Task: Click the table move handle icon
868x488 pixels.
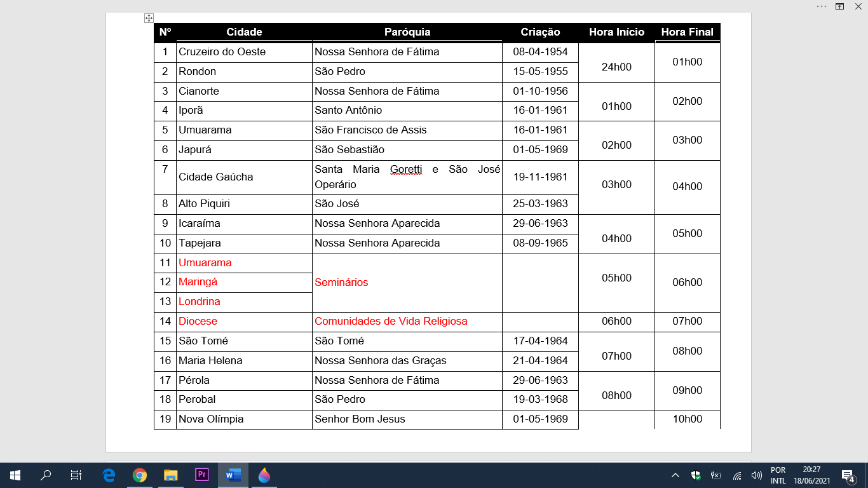Action: (x=149, y=18)
